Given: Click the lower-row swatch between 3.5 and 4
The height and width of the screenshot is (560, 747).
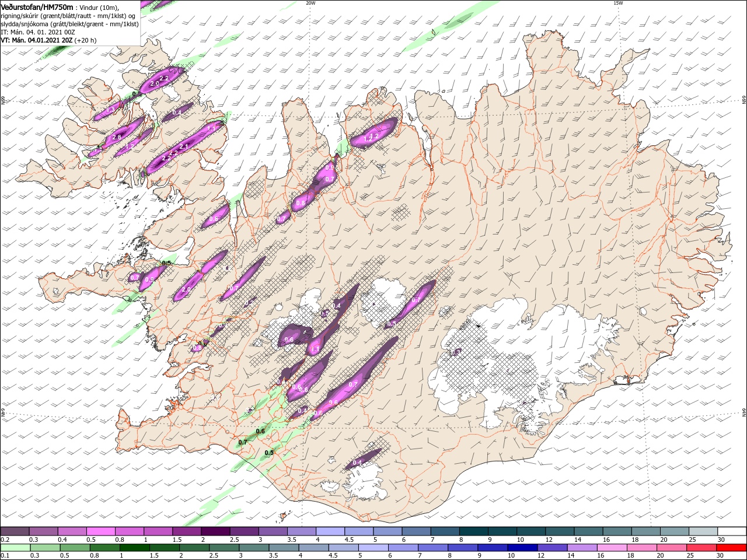Looking at the screenshot, I should [284, 548].
